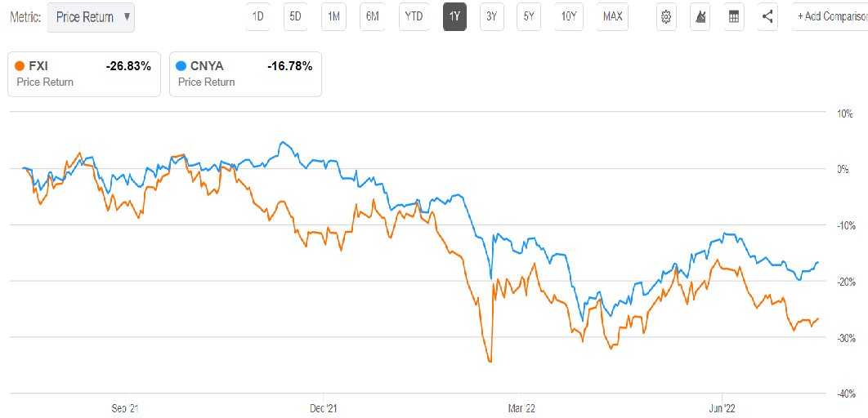Click the Add Comparison button
868x418 pixels.
click(830, 16)
